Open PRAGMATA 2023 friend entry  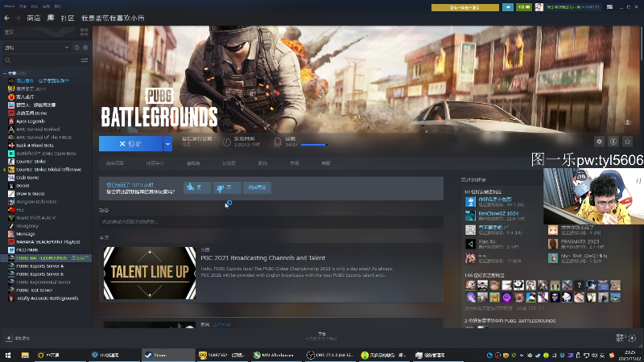coord(580,242)
